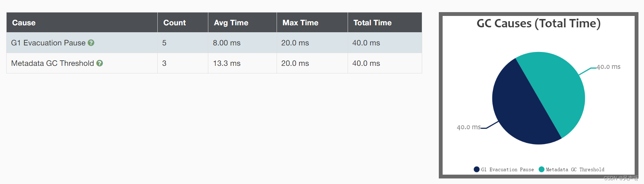Toggle Metadata GC Threshold legend dot
This screenshot has width=644, height=184.
coord(541,169)
